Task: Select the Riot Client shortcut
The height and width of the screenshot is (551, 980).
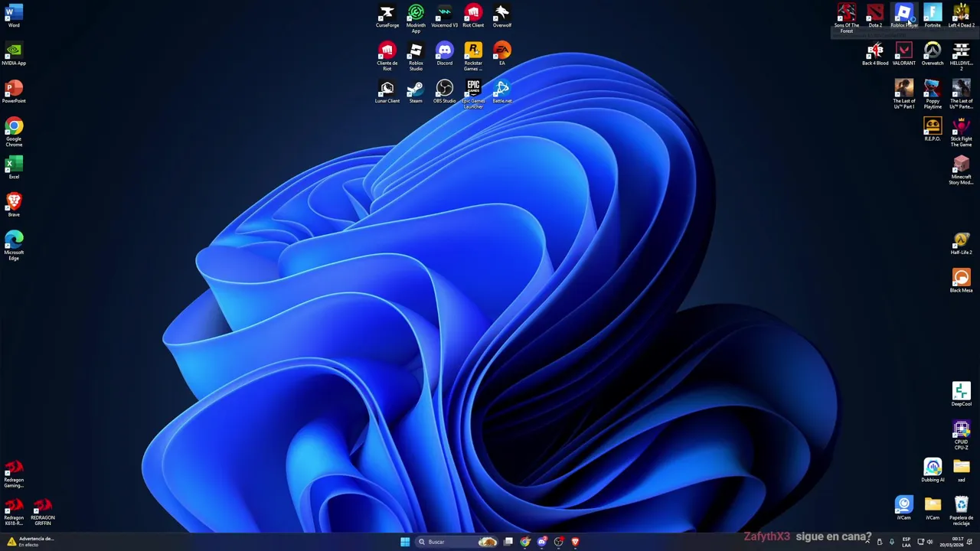Action: point(473,16)
